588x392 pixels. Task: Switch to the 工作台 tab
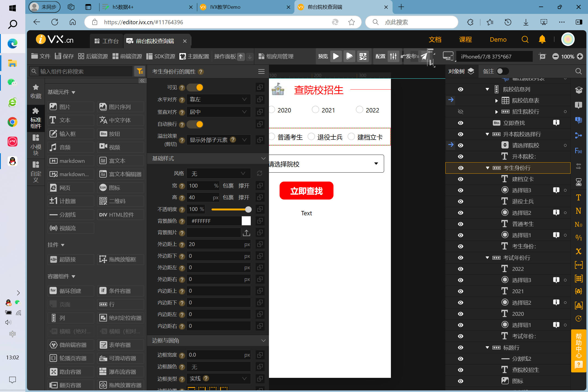[x=106, y=41]
